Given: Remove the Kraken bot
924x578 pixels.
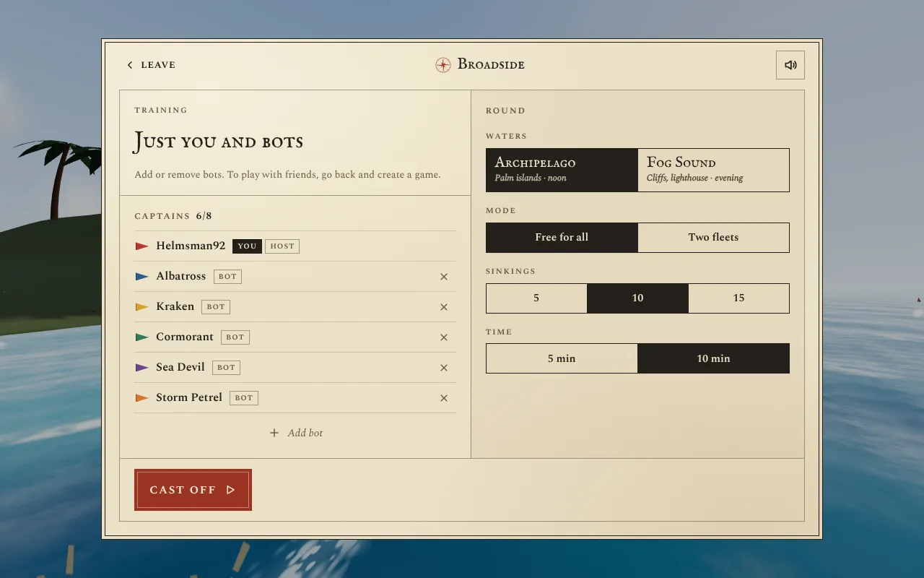Looking at the screenshot, I should [x=444, y=307].
